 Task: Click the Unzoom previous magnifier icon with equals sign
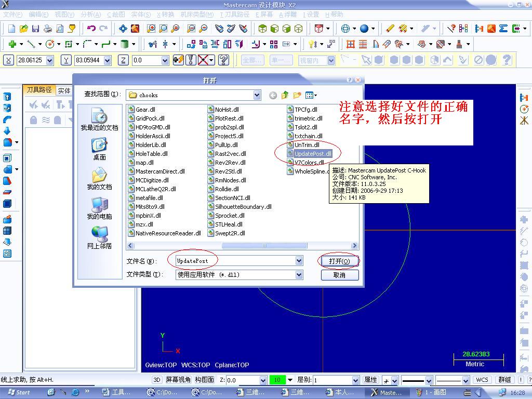coord(191,29)
